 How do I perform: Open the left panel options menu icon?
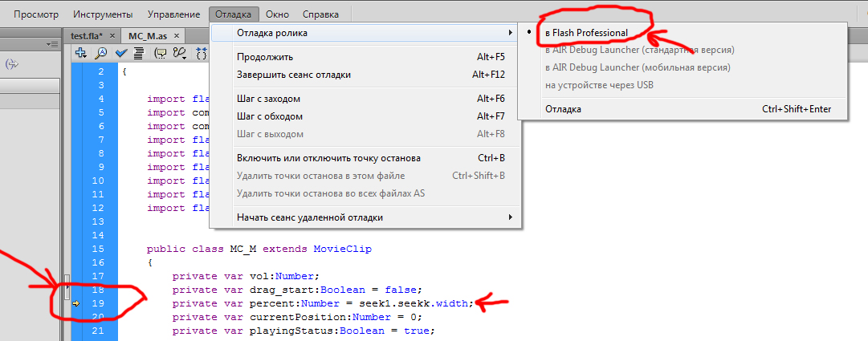(x=52, y=44)
